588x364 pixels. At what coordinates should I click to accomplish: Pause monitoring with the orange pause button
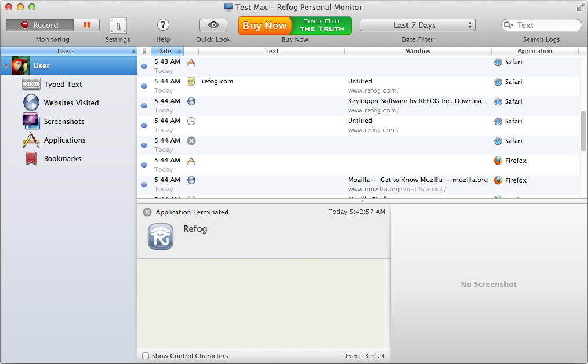tap(87, 25)
